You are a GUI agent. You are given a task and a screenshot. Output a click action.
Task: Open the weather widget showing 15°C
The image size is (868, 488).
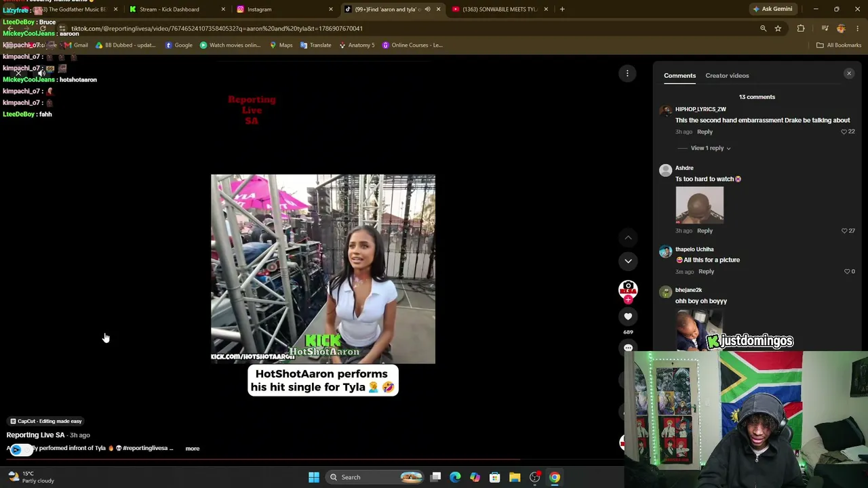point(31,477)
